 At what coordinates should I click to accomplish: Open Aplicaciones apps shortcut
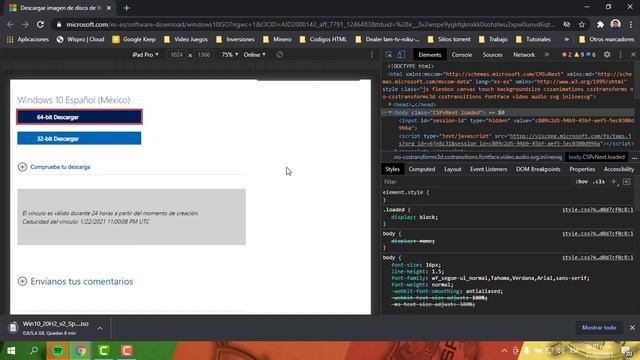tap(28, 40)
